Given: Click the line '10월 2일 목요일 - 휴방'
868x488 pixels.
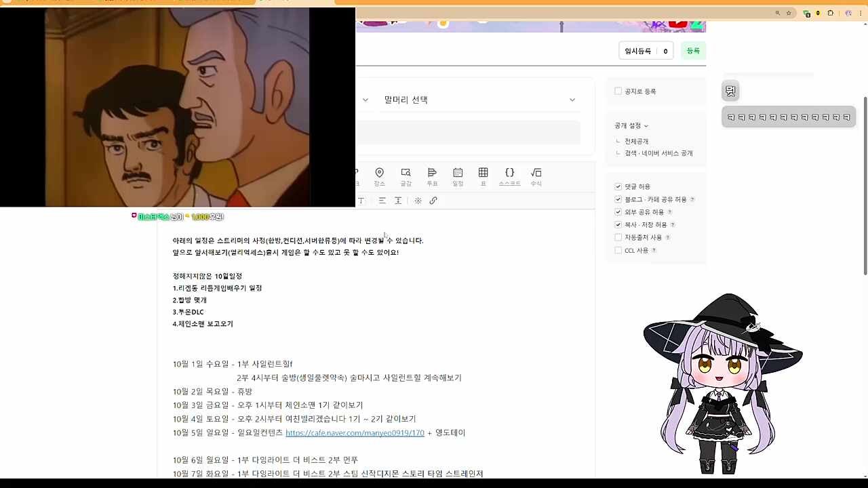Looking at the screenshot, I should 212,392.
